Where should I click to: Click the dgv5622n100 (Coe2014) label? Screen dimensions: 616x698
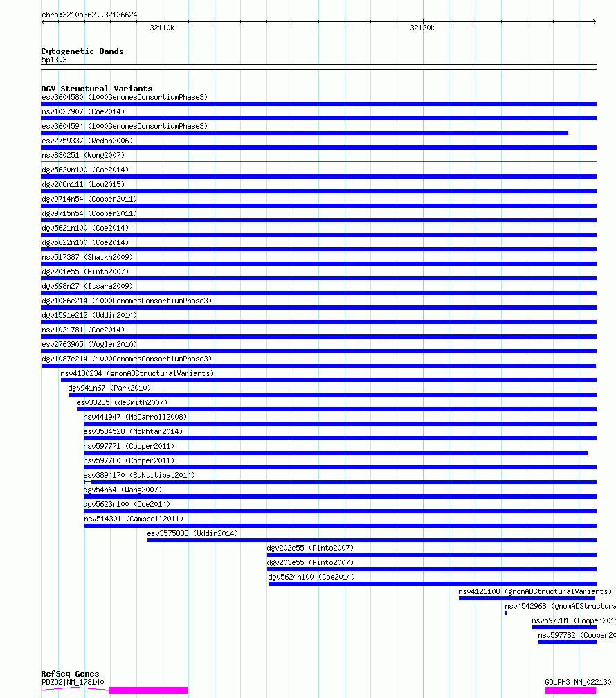pos(85,242)
